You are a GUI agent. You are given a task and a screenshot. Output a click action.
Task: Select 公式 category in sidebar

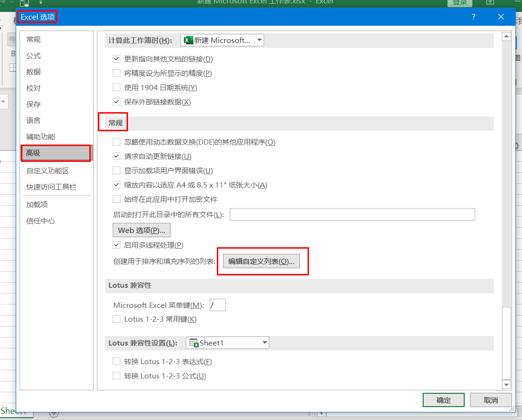coord(56,55)
